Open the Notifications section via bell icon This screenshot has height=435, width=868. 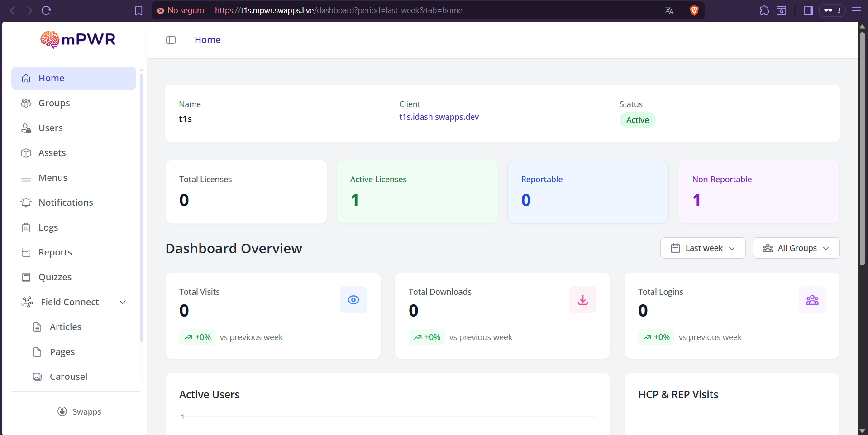(27, 203)
